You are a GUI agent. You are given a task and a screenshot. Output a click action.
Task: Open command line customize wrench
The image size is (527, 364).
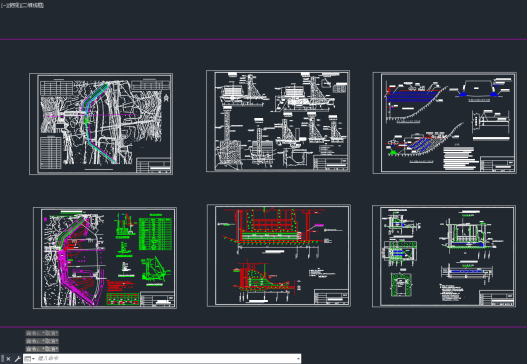click(x=17, y=359)
